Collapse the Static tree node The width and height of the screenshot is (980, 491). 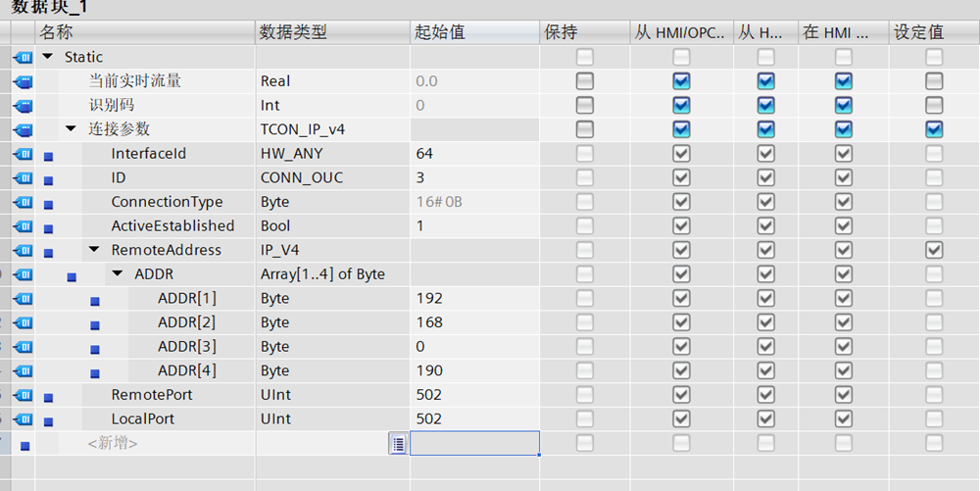click(x=48, y=58)
